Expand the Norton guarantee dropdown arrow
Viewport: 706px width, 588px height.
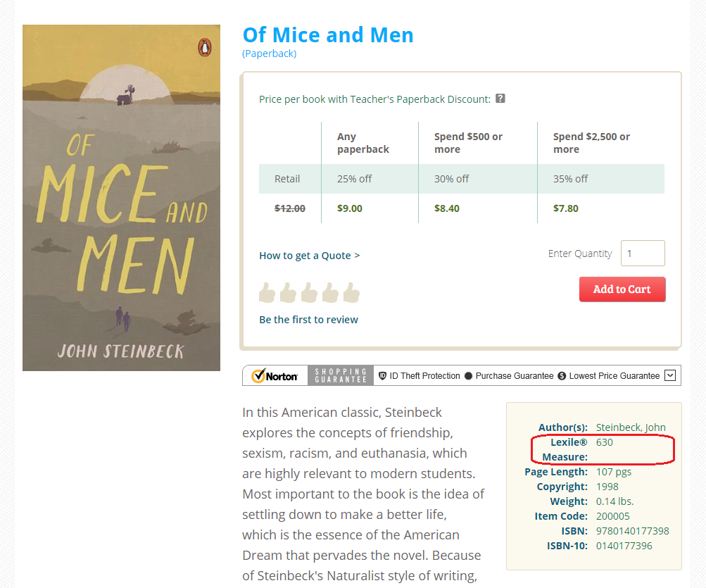[670, 375]
